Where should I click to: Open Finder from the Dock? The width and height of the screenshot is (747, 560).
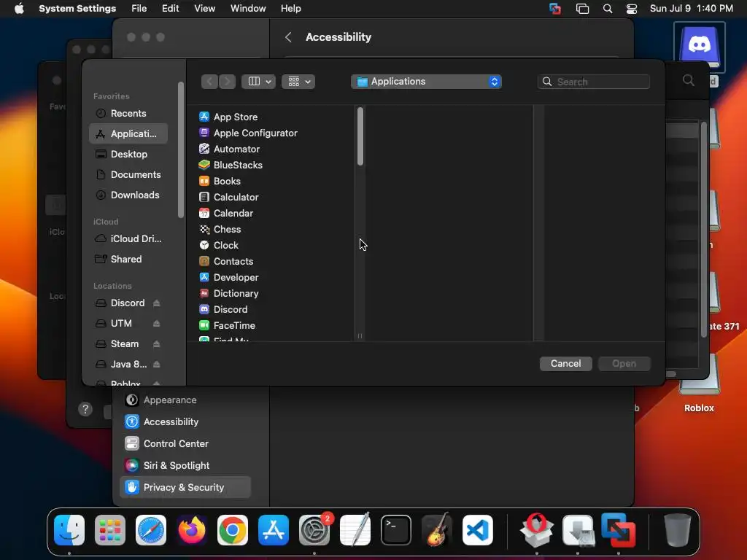[x=69, y=530]
